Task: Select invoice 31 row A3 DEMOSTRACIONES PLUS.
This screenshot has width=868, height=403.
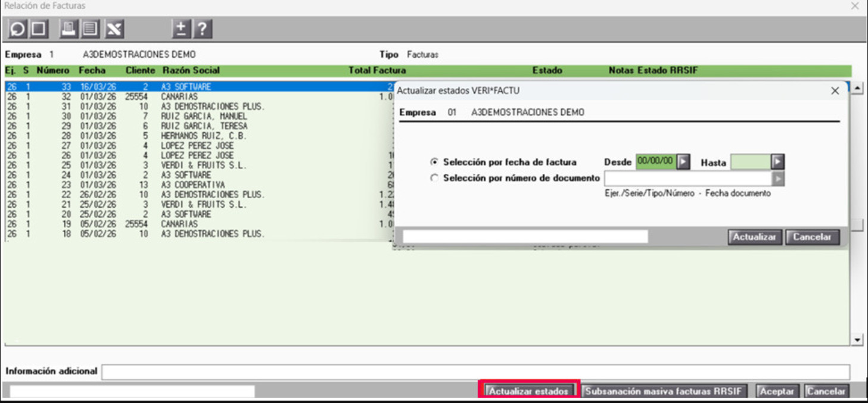Action: [x=198, y=107]
